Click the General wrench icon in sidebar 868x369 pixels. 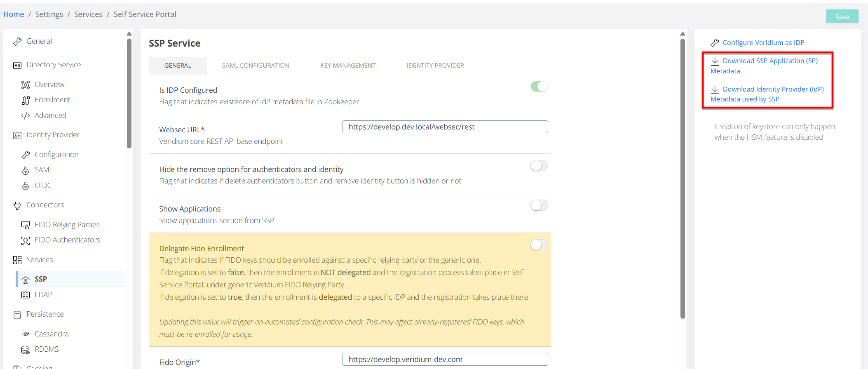(17, 42)
